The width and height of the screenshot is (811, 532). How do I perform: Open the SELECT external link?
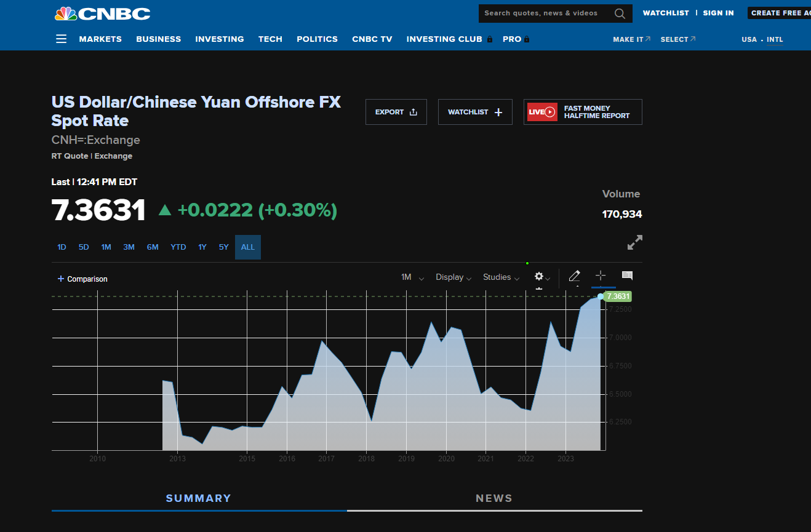pos(678,39)
